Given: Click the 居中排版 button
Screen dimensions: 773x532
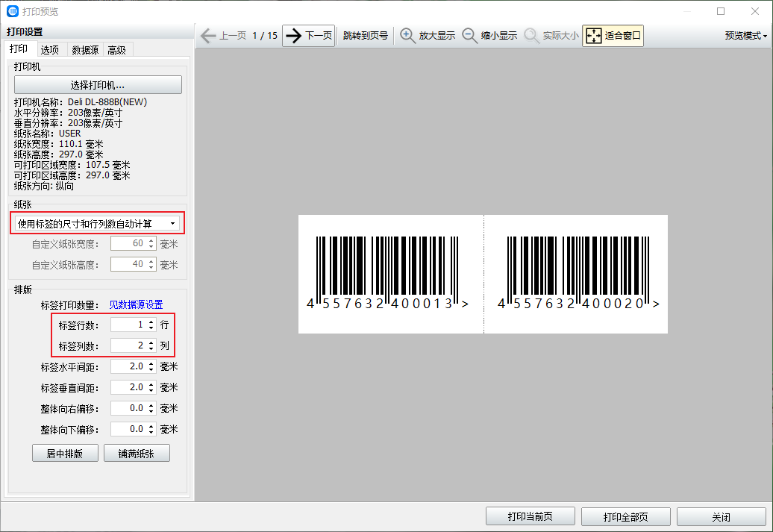Looking at the screenshot, I should coord(65,453).
